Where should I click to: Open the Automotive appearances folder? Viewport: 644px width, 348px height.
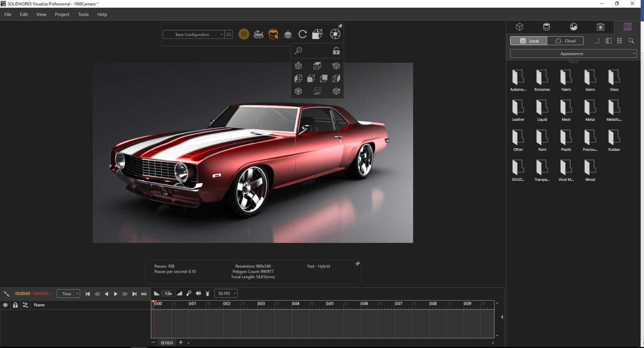[x=518, y=80]
